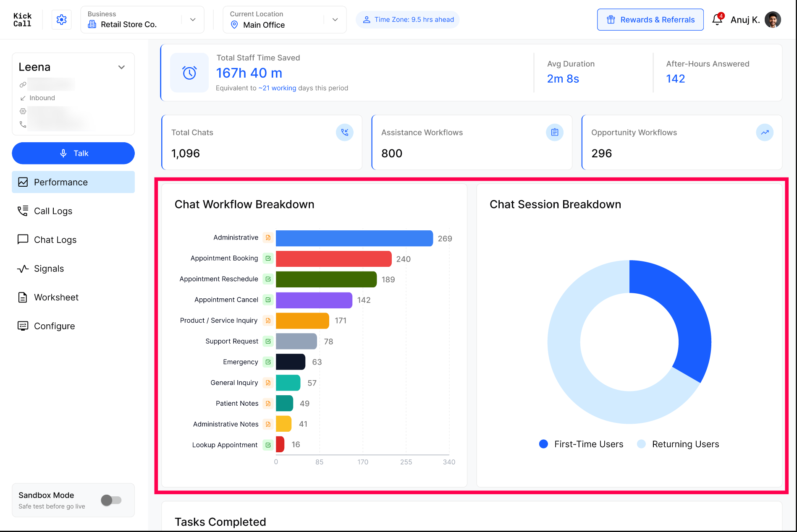Click the Total Chats phone icon
The width and height of the screenshot is (797, 532).
[344, 133]
